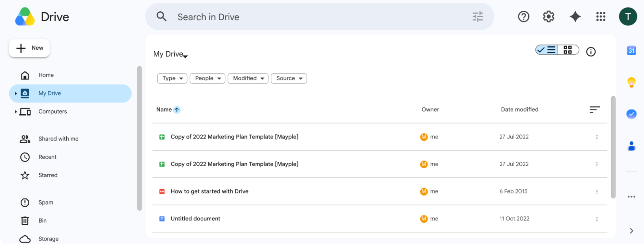Show the details info icon
Image resolution: width=644 pixels, height=244 pixels.
591,52
